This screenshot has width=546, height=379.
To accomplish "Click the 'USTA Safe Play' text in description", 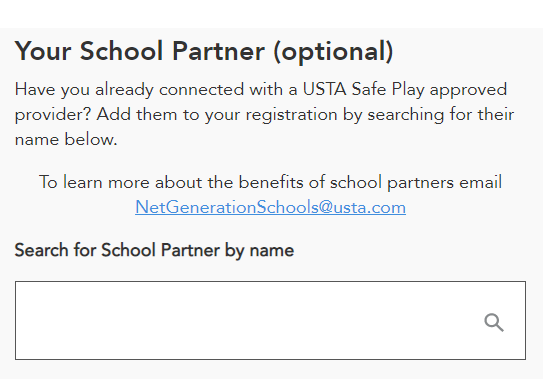I will 364,89.
